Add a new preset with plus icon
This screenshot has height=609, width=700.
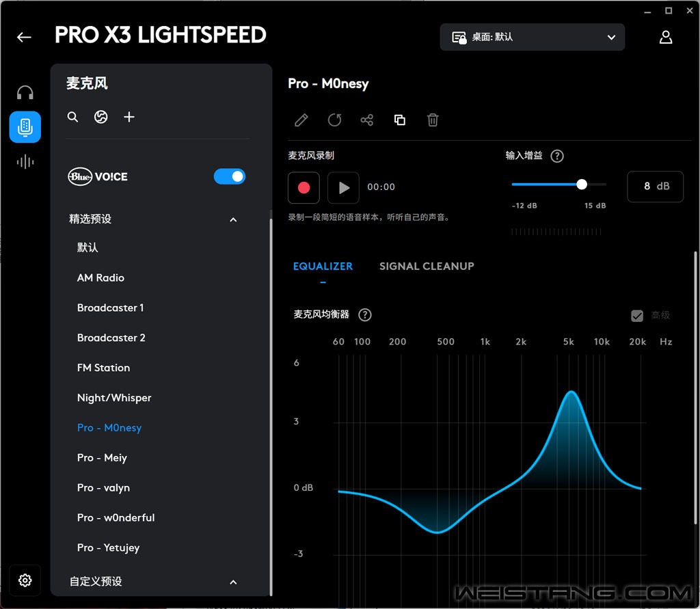pos(129,117)
